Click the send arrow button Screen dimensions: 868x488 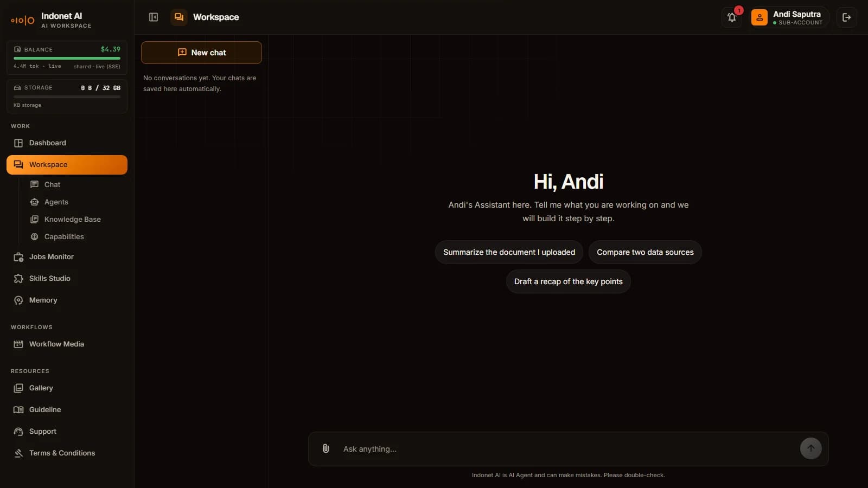click(x=810, y=448)
